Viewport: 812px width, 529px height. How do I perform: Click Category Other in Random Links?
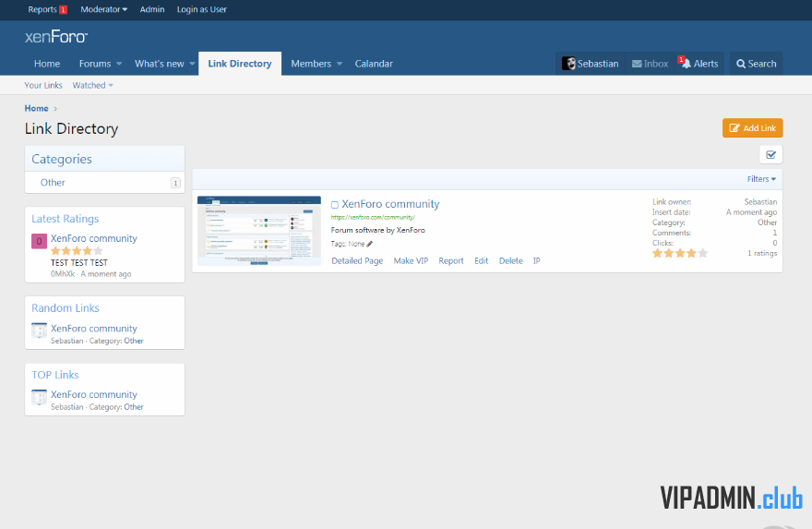134,341
